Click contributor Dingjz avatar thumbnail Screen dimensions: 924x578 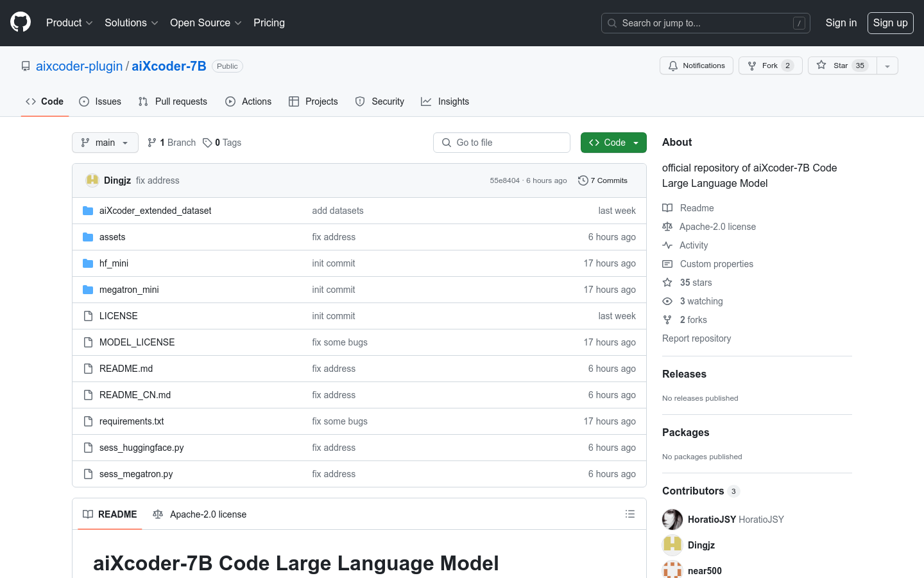[x=672, y=545]
